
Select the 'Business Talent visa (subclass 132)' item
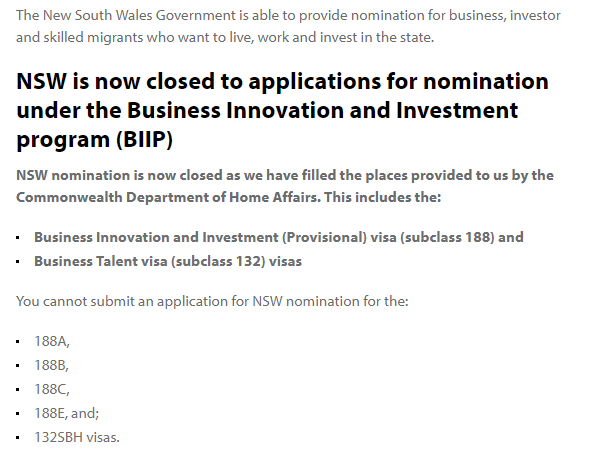click(x=168, y=261)
